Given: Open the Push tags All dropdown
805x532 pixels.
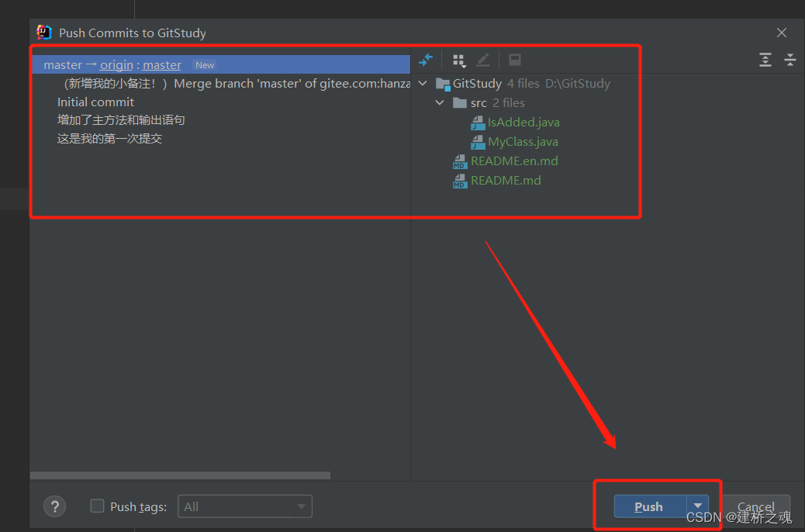Looking at the screenshot, I should (x=245, y=506).
